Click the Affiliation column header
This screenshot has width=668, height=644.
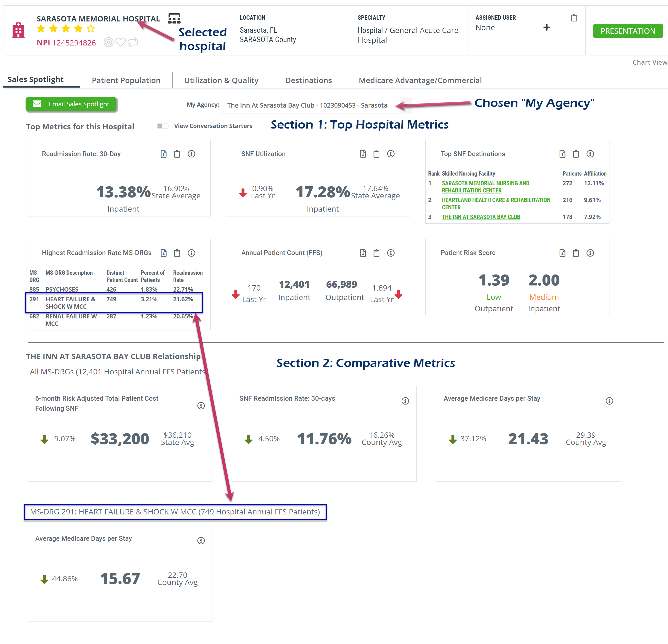595,174
